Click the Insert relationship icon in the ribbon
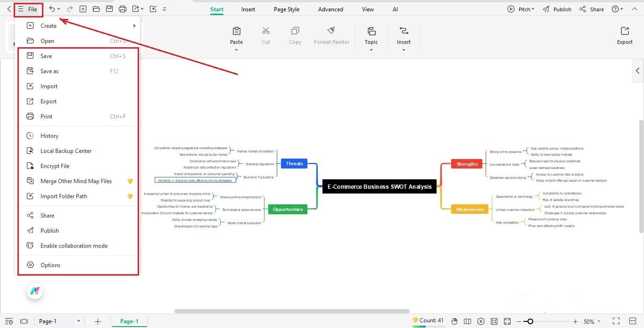 404,31
